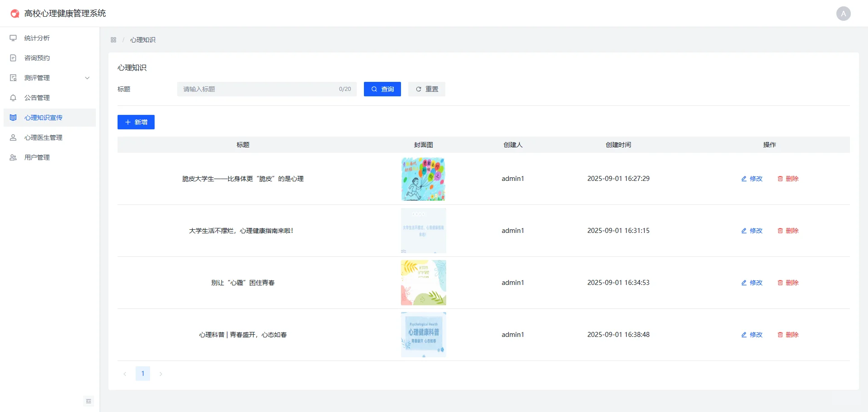The height and width of the screenshot is (412, 868).
Task: Expand the 测评管理 submenu chevron
Action: coord(87,78)
